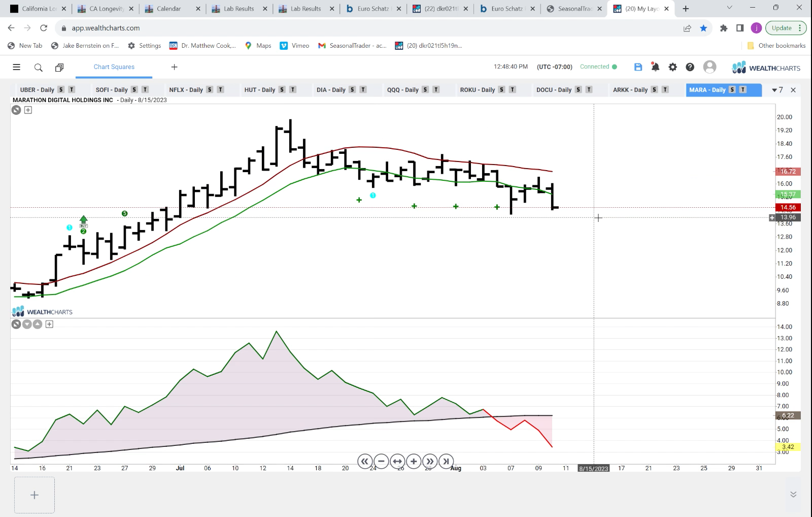Switch to SOFI - Daily chart tab
812x517 pixels.
pyautogui.click(x=112, y=90)
